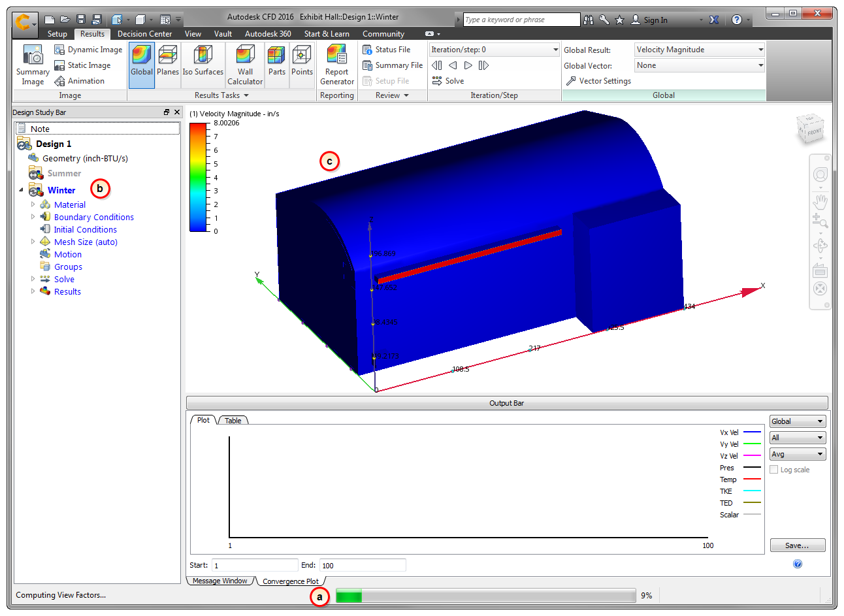
Task: Open the All dropdown in convergence plot
Action: [x=798, y=438]
